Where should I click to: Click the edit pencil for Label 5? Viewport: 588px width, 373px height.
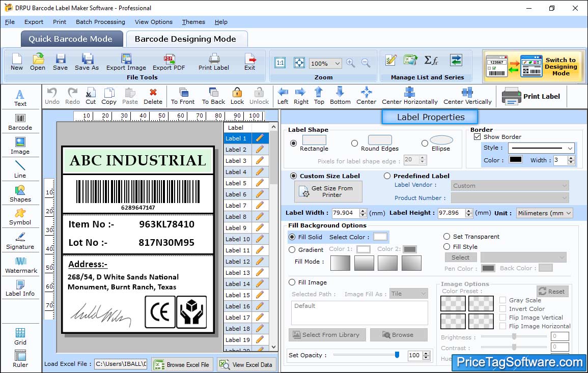260,183
